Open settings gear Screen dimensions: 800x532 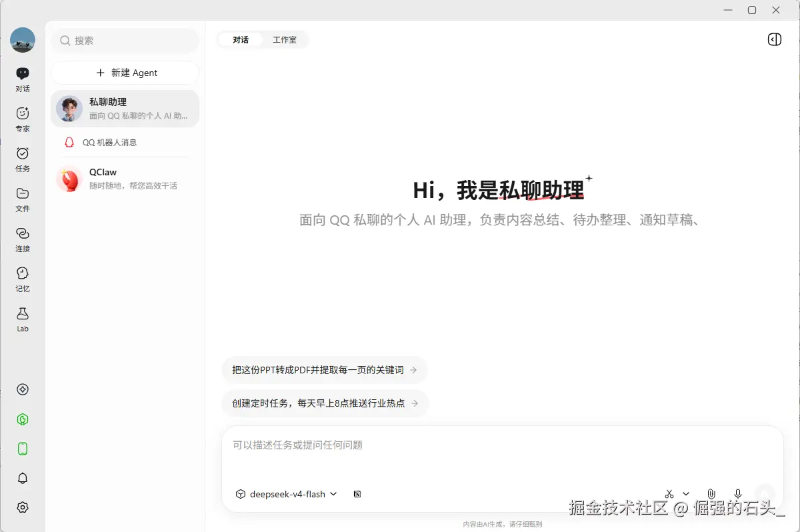point(23,507)
